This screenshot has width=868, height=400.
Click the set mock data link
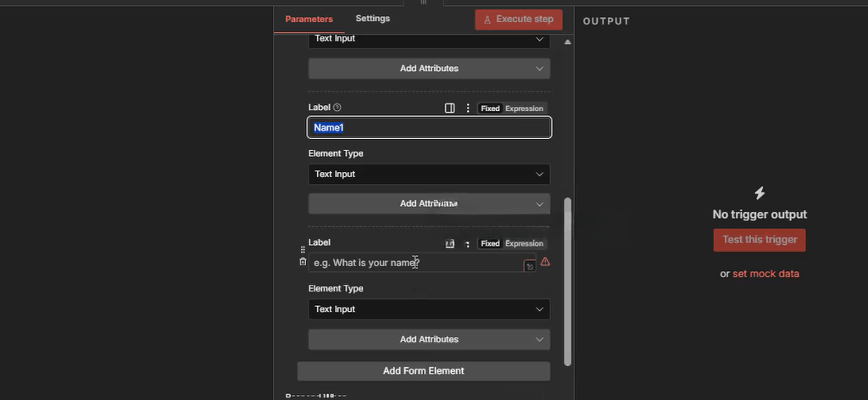[765, 274]
